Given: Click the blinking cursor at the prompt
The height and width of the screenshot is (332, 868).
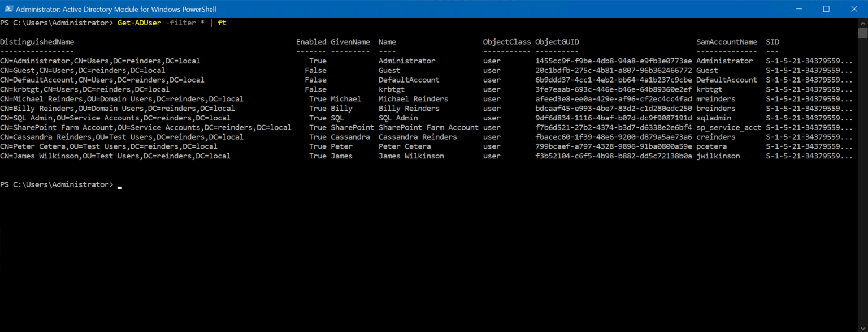Looking at the screenshot, I should click(119, 185).
